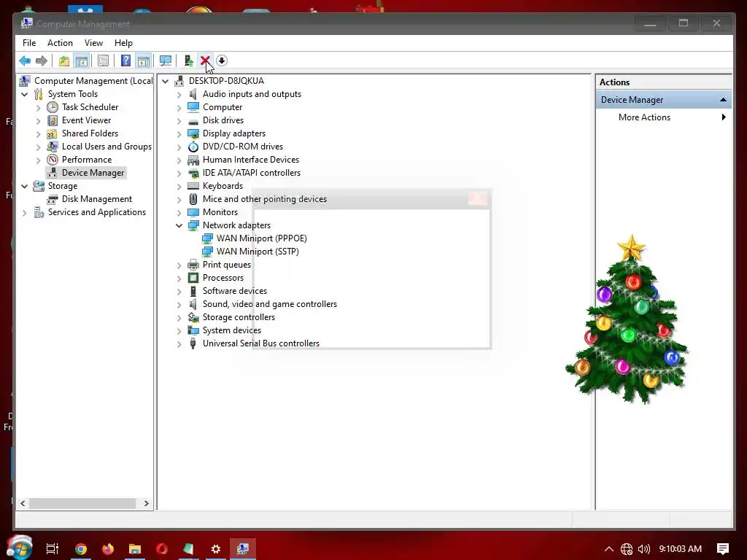747x560 pixels.
Task: Click the Update device driver icon
Action: 189,61
